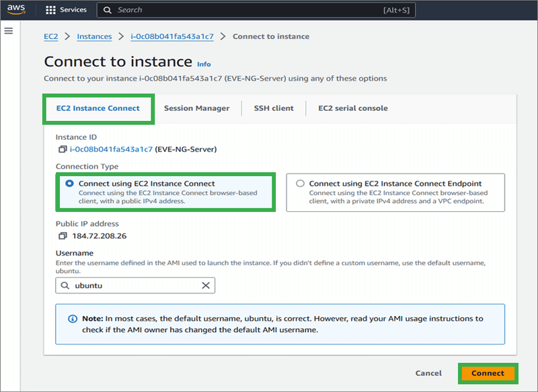Focus the top AWS Search field
This screenshot has width=538, height=392.
coord(256,10)
